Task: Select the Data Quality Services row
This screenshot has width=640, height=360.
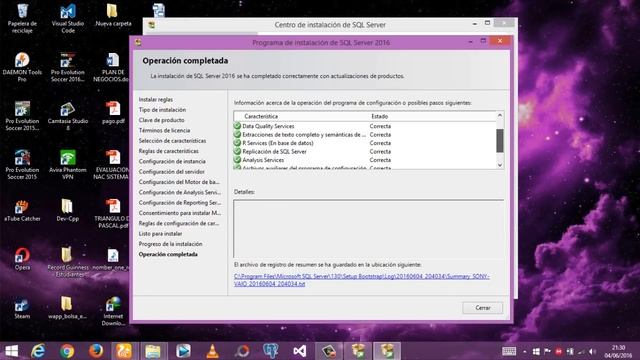Action: pos(364,126)
